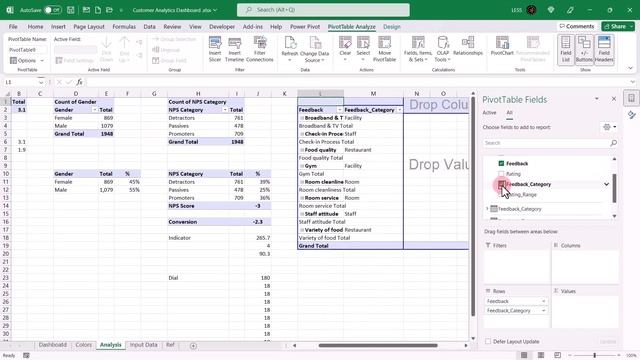Switch to Page Break Preview in status bar
640x360 pixels.
pos(558,355)
